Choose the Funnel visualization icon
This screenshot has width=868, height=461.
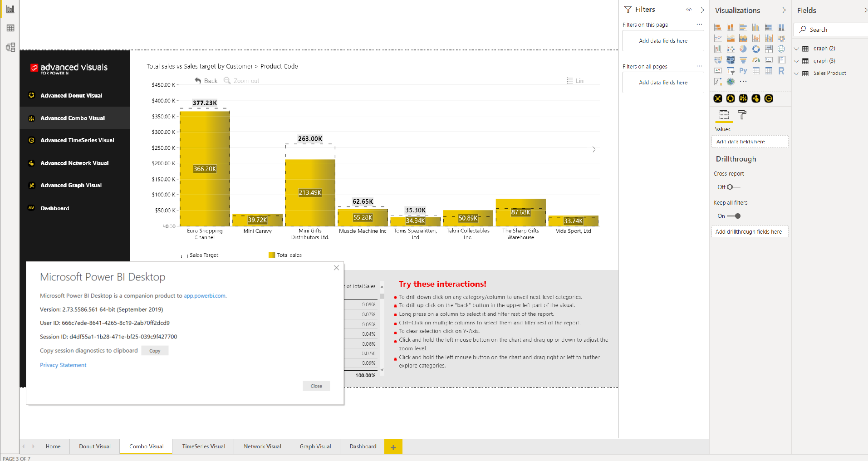[743, 60]
